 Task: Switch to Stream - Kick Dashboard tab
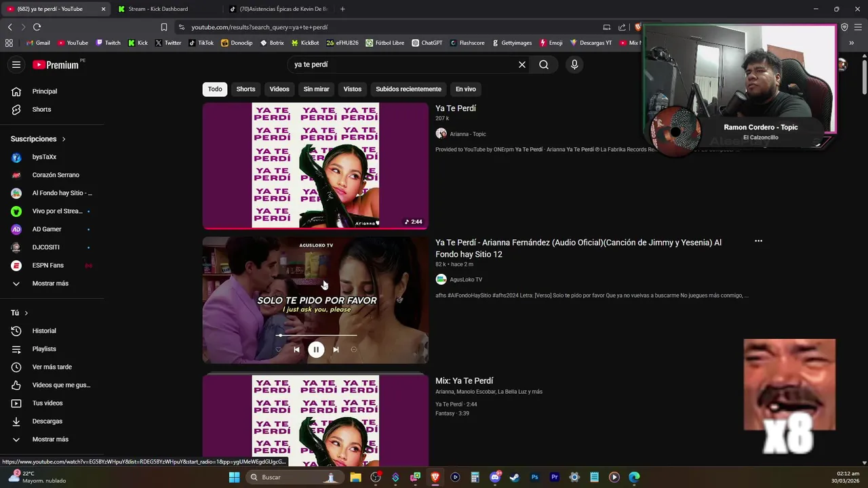(166, 9)
